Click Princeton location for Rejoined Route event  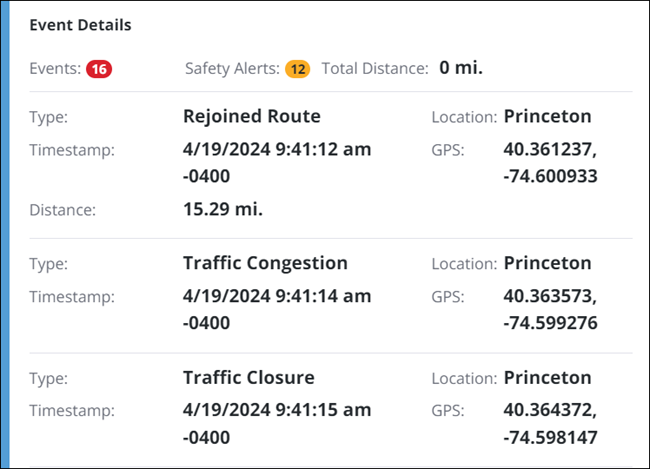pos(547,116)
